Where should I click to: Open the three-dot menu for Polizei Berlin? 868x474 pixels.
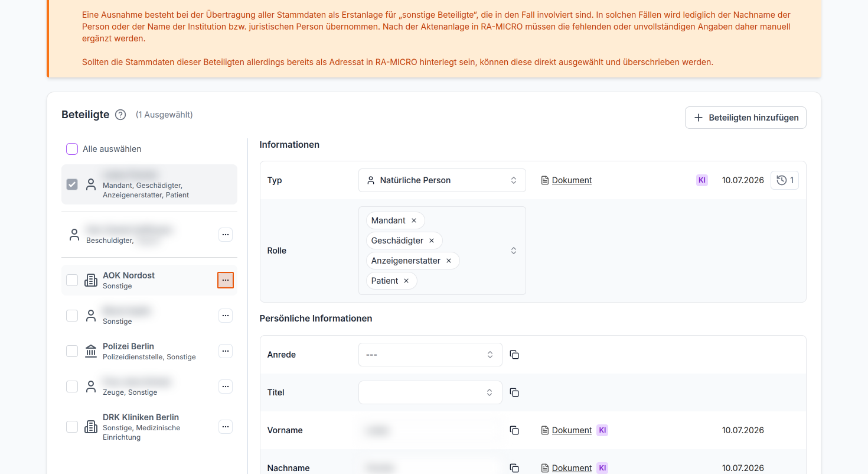pos(226,351)
